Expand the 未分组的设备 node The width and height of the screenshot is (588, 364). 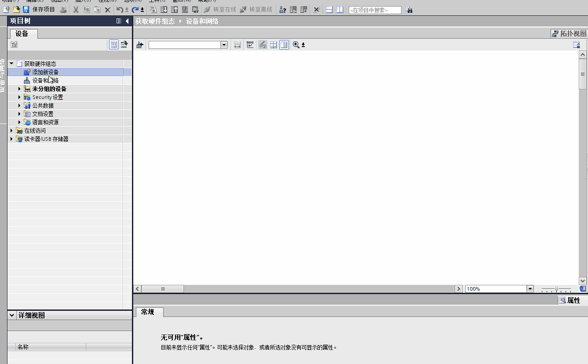(x=19, y=89)
